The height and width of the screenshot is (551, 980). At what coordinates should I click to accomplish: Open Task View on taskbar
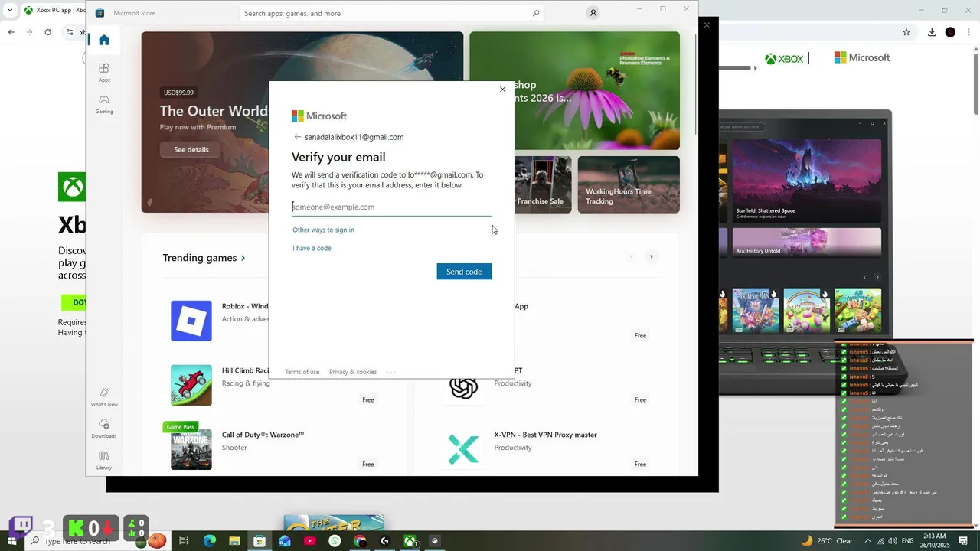pos(184,541)
